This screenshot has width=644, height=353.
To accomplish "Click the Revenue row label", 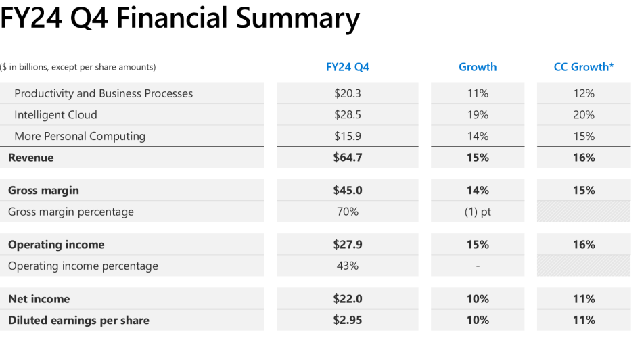I will (x=31, y=158).
